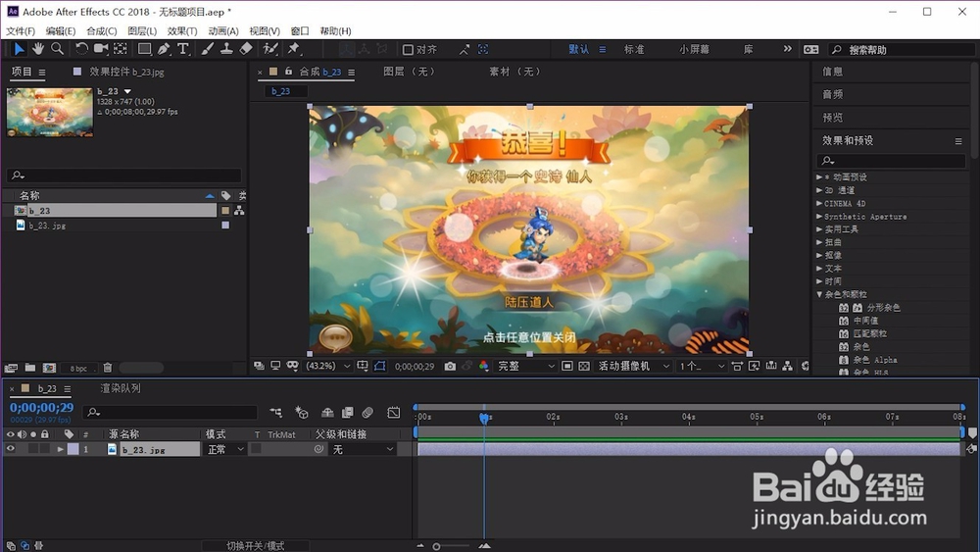Open the 编辑(E) menu
This screenshot has width=980, height=552.
(61, 30)
